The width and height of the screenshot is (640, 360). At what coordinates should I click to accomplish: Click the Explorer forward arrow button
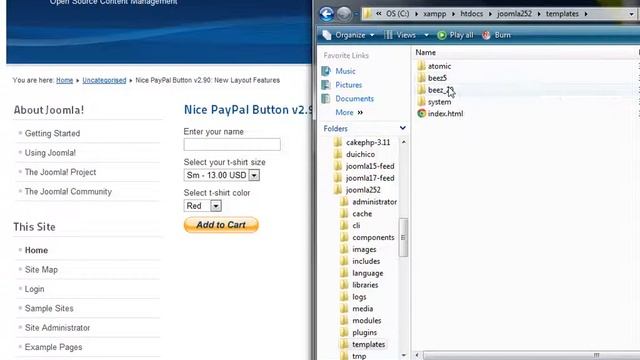point(344,14)
